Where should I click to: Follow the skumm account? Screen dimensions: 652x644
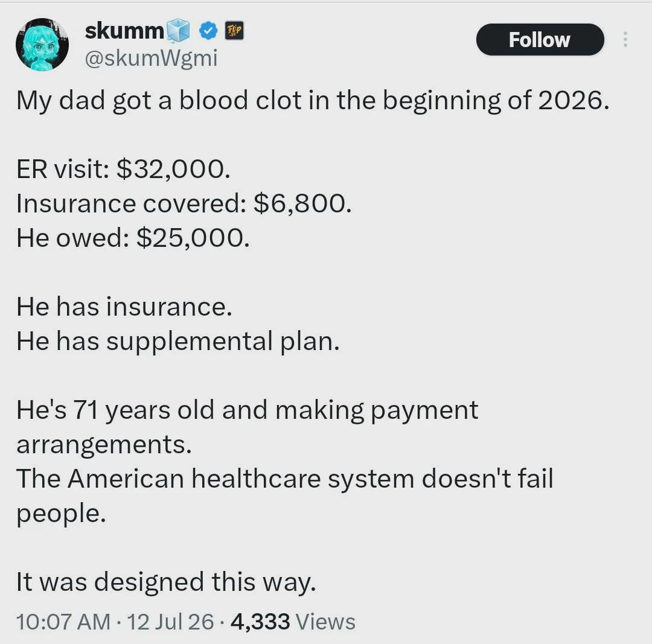click(x=540, y=39)
